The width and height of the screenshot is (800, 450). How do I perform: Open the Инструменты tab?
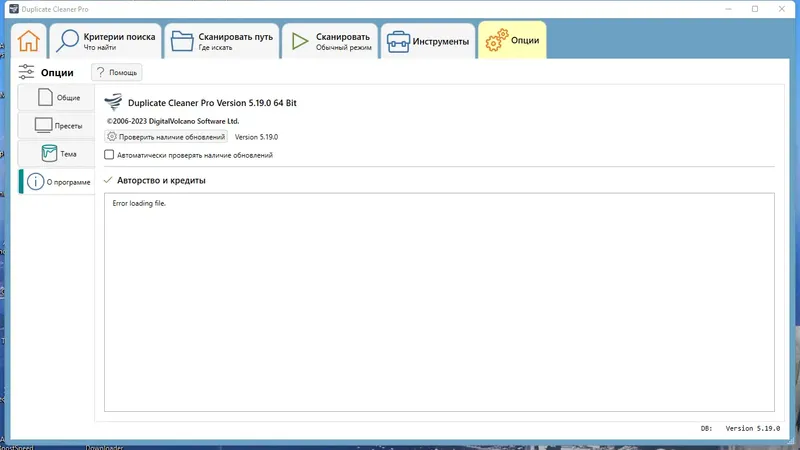tap(428, 41)
